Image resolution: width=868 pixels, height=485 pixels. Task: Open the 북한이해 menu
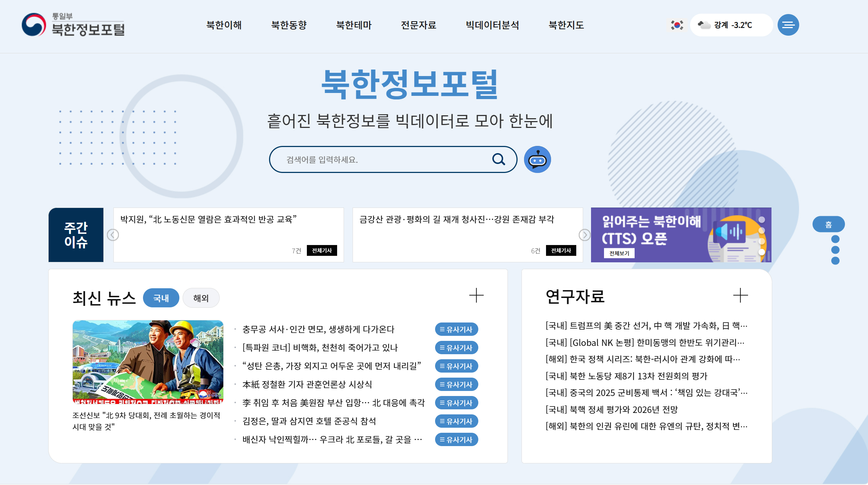point(224,25)
